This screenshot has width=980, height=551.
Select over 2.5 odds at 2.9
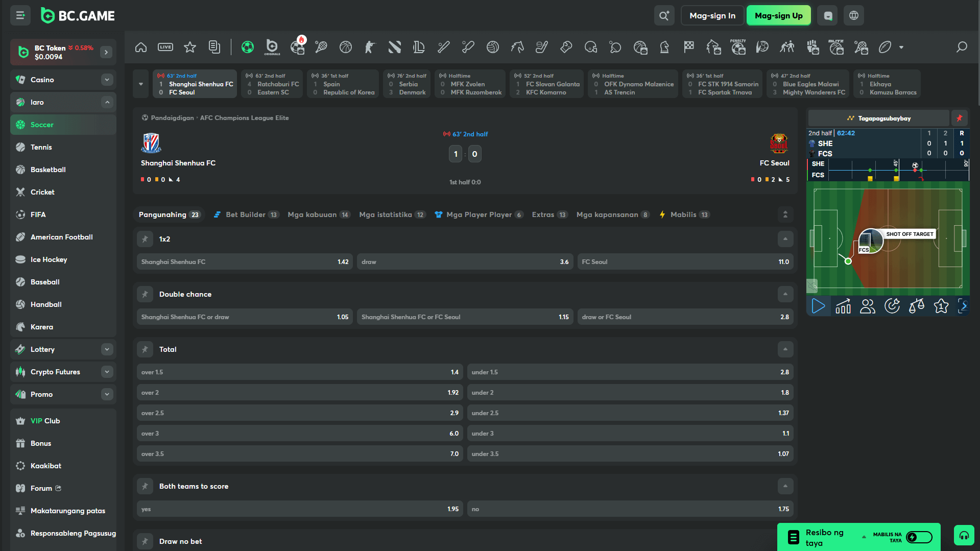point(300,413)
